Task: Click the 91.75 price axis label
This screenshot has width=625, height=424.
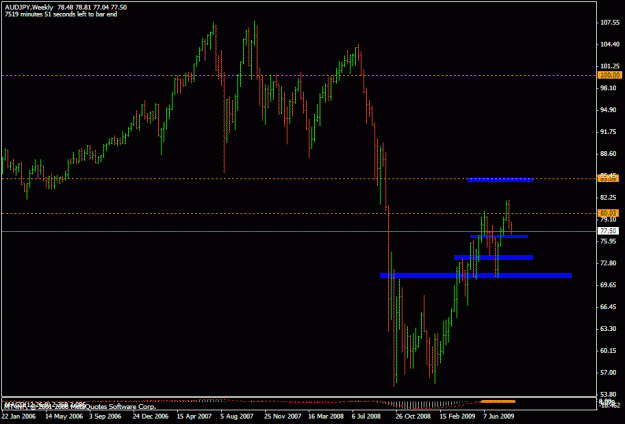Action: 610,132
